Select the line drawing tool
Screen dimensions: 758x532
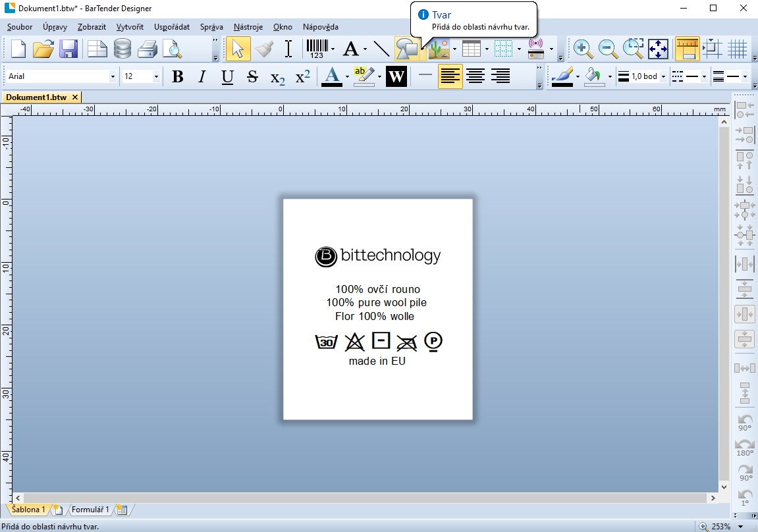pyautogui.click(x=381, y=49)
